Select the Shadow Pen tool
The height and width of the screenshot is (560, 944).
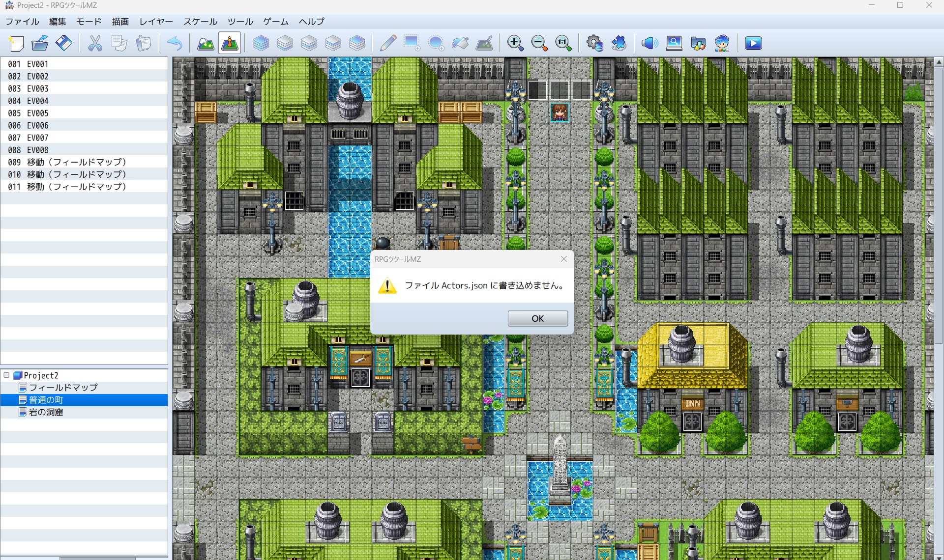click(484, 43)
